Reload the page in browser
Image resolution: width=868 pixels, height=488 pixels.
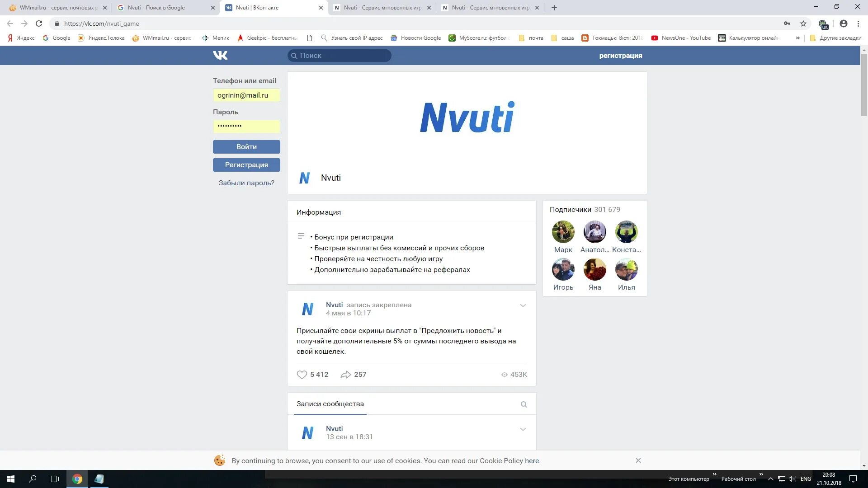[39, 23]
